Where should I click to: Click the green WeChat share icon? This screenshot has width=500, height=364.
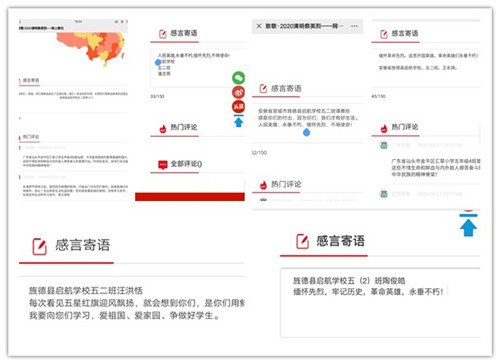click(x=238, y=78)
